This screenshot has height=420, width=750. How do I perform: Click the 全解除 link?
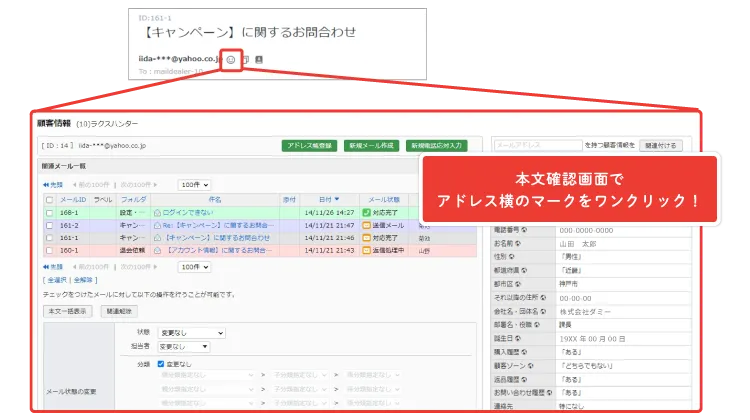click(x=83, y=280)
